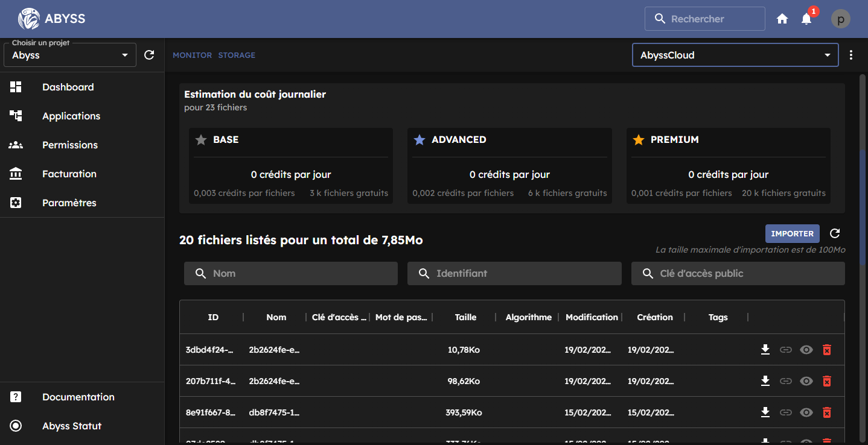The height and width of the screenshot is (445, 868).
Task: Click the 'Clé d'accès public' filter field
Action: tap(738, 273)
